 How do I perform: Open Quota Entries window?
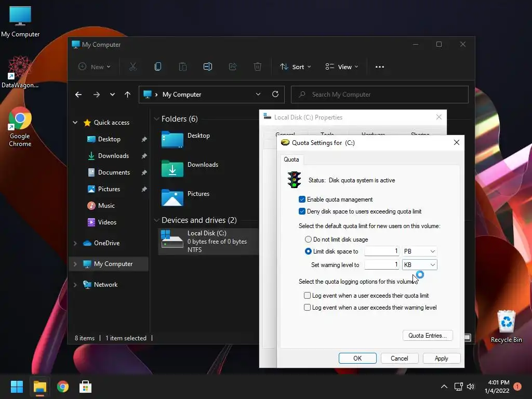(x=428, y=336)
